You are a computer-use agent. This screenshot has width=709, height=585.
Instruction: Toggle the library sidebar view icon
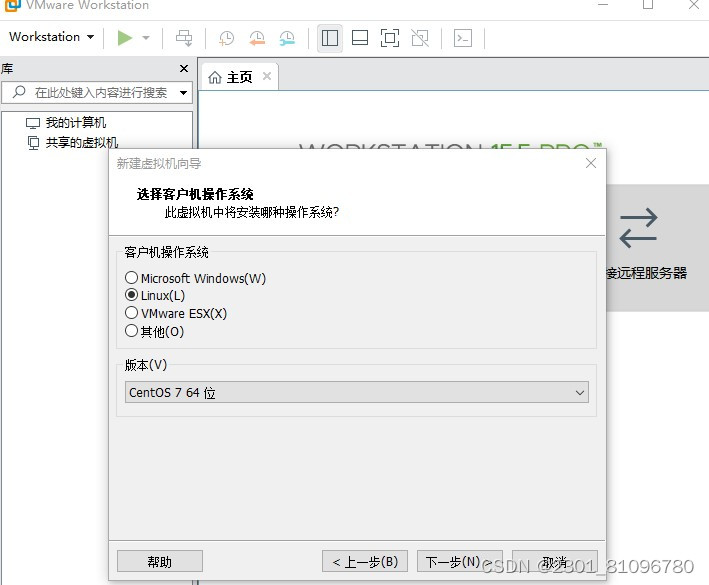(330, 38)
